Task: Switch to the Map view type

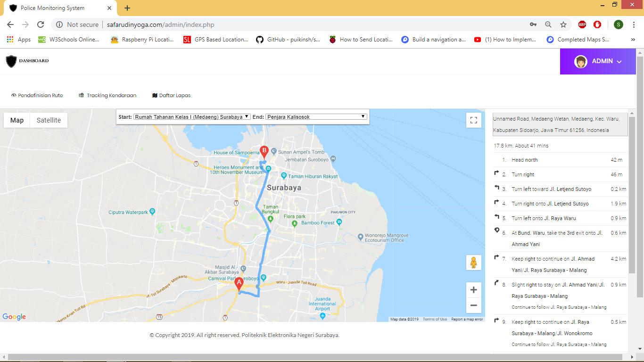Action: tap(17, 120)
